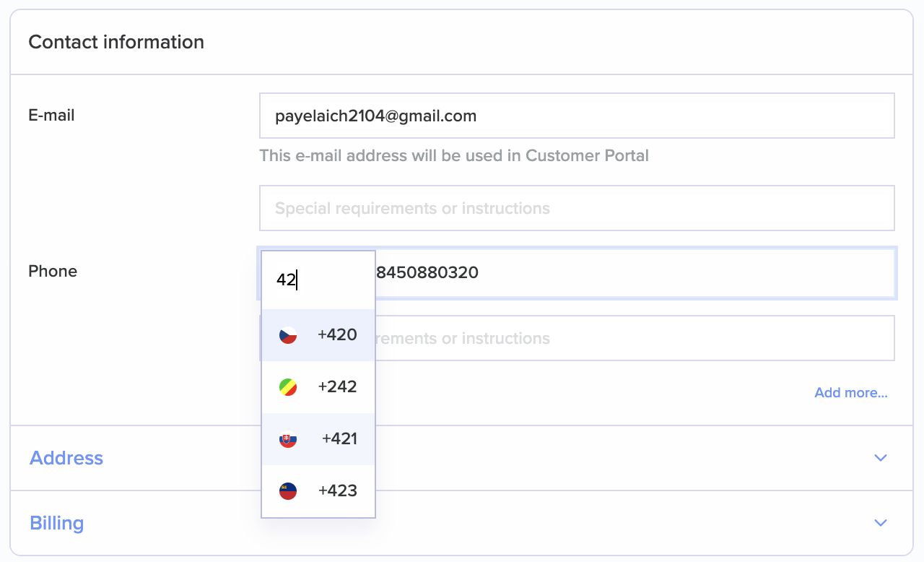
Task: Open the Address section heading
Action: tap(66, 458)
